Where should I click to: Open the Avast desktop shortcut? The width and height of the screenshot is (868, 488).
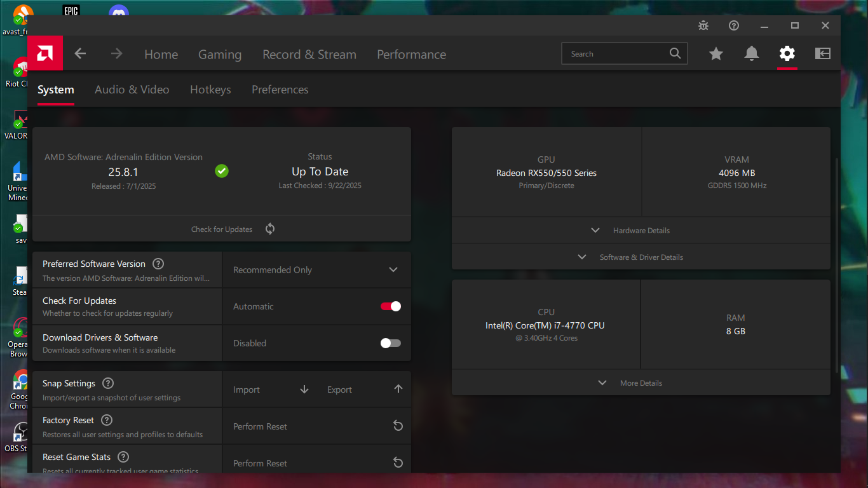tap(18, 19)
